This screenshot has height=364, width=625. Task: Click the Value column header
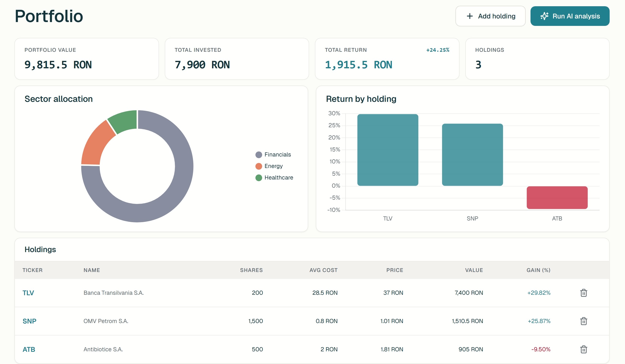tap(474, 270)
